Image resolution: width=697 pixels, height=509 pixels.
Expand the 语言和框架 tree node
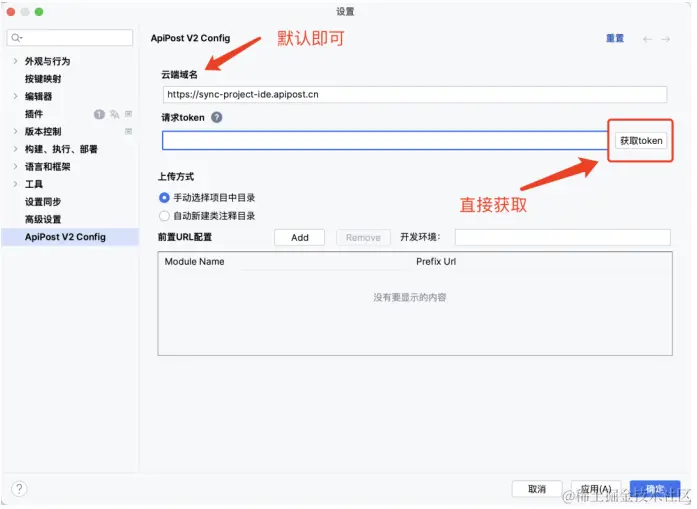coord(16,168)
